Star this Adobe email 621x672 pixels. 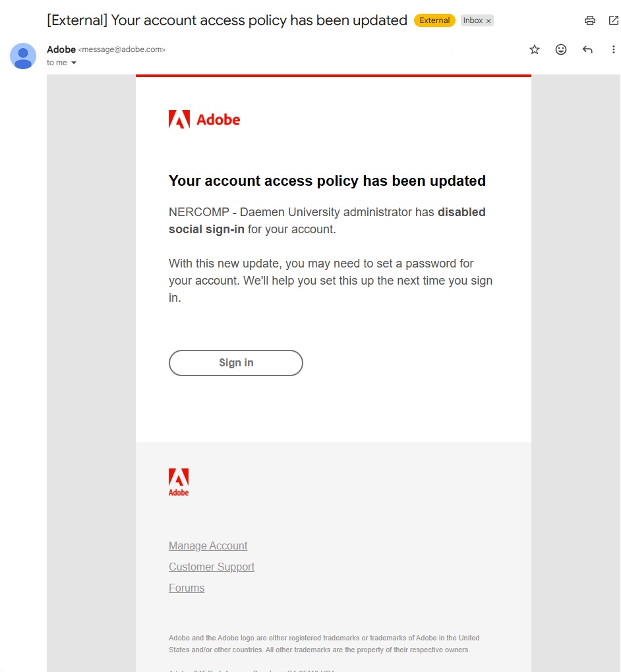point(535,49)
